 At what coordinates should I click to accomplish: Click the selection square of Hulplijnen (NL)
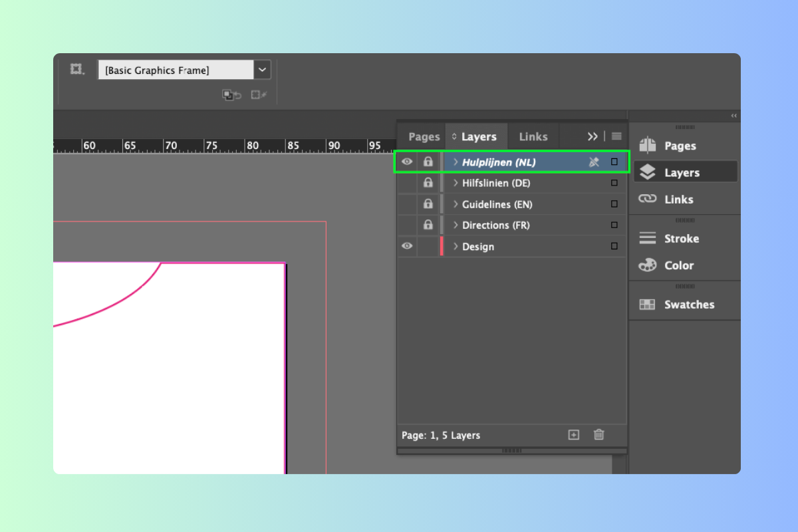614,162
